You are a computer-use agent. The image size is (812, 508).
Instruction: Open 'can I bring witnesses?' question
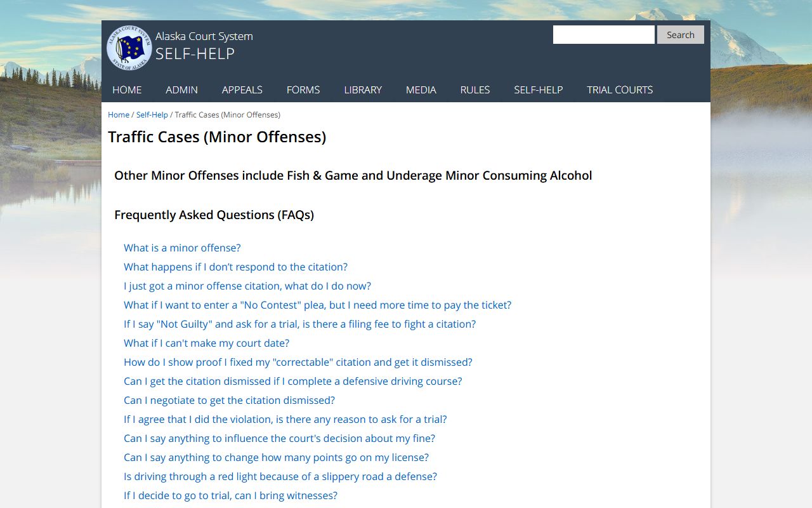[230, 495]
